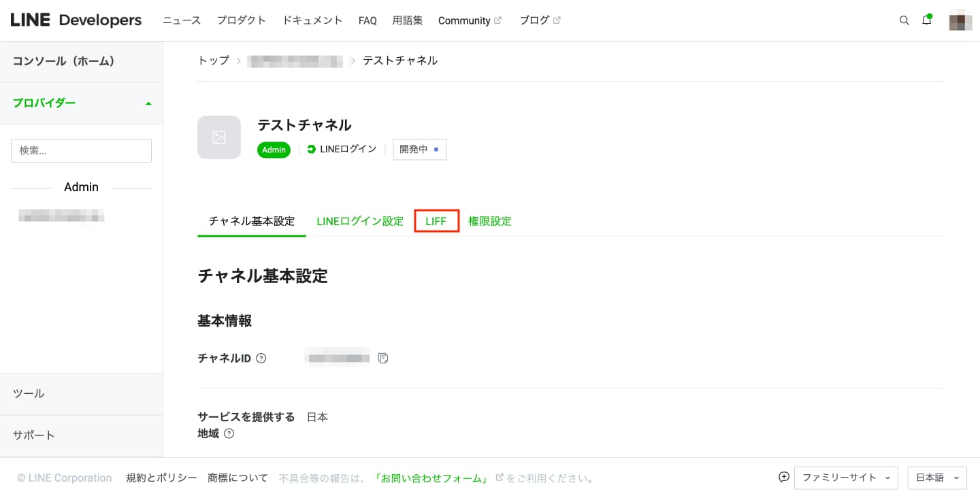Open the ブログ external link

[x=540, y=20]
